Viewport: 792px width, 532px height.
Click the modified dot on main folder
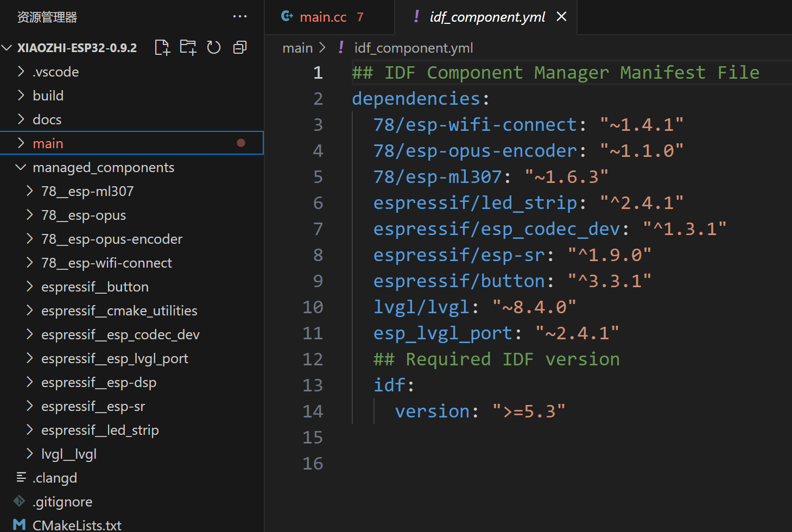241,143
